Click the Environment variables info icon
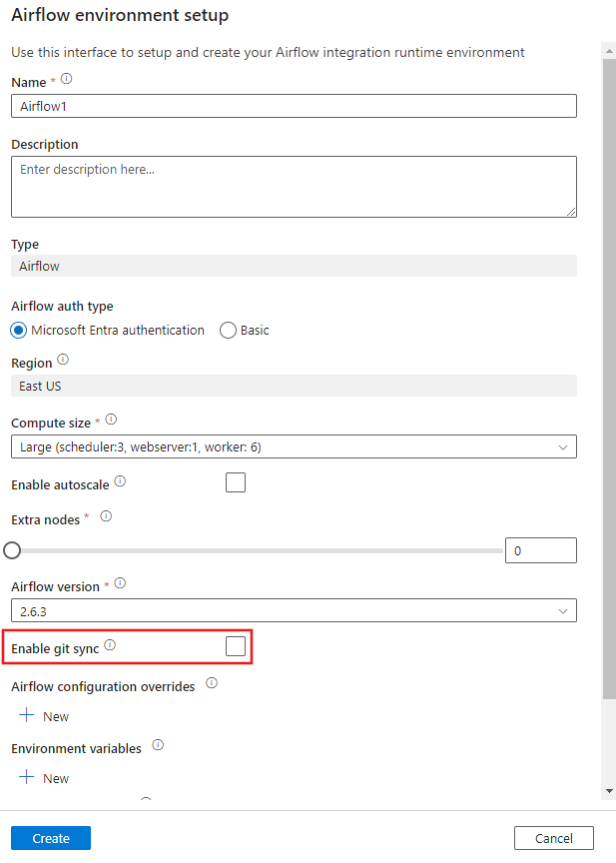Viewport: 616px width, 863px height. tap(158, 745)
